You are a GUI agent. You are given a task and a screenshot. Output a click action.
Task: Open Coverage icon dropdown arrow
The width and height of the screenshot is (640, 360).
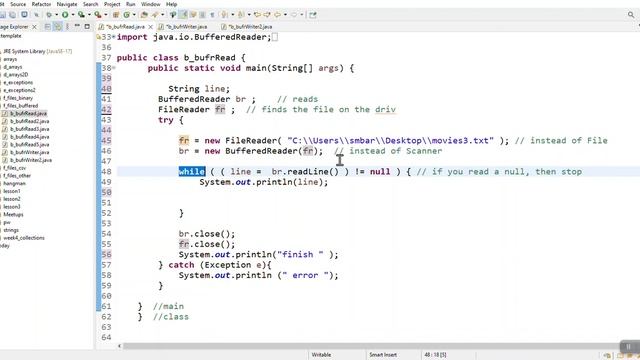click(x=89, y=15)
